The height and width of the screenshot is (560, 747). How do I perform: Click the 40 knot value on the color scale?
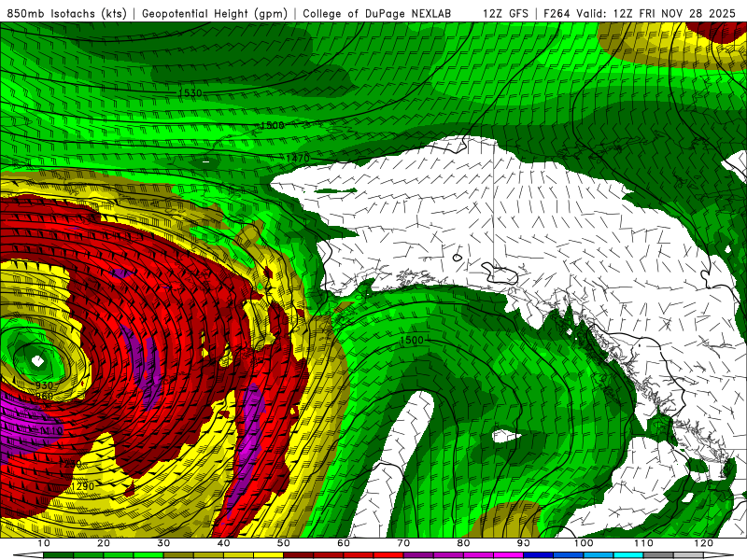[x=223, y=543]
